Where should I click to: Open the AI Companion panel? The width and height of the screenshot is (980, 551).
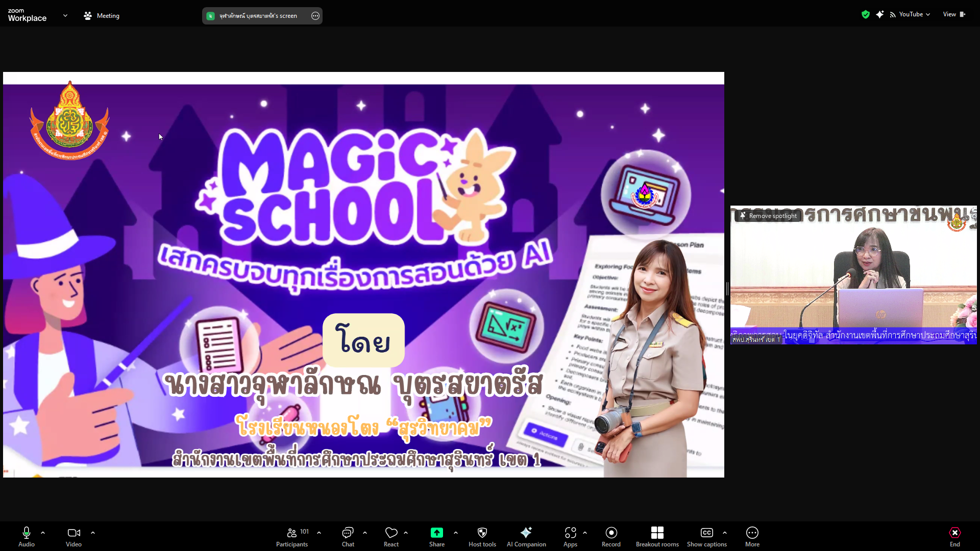point(526,537)
